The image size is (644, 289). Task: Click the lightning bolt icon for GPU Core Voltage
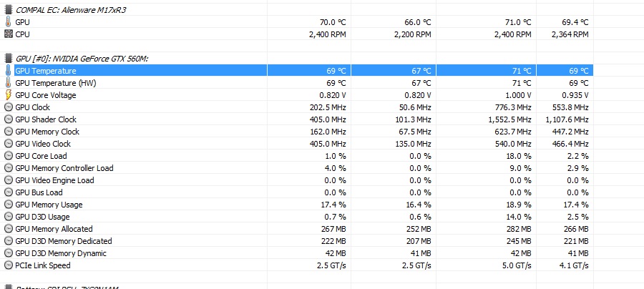pyautogui.click(x=8, y=95)
